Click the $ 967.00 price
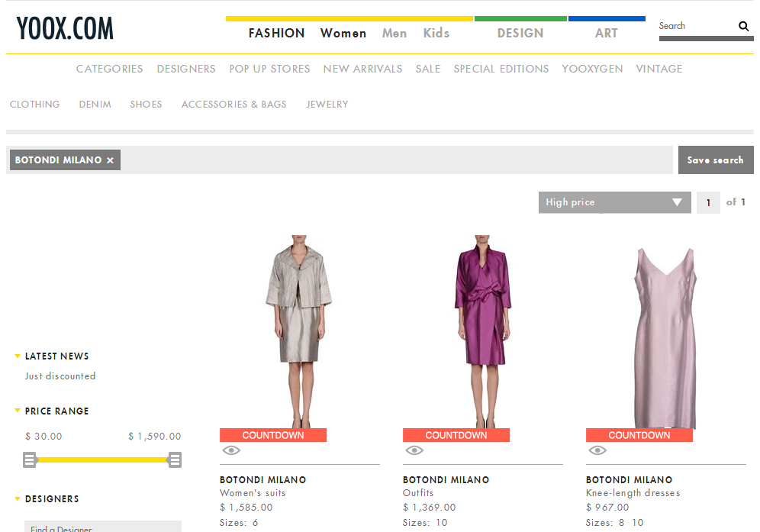Viewport: 760px width, 532px height. pos(607,508)
